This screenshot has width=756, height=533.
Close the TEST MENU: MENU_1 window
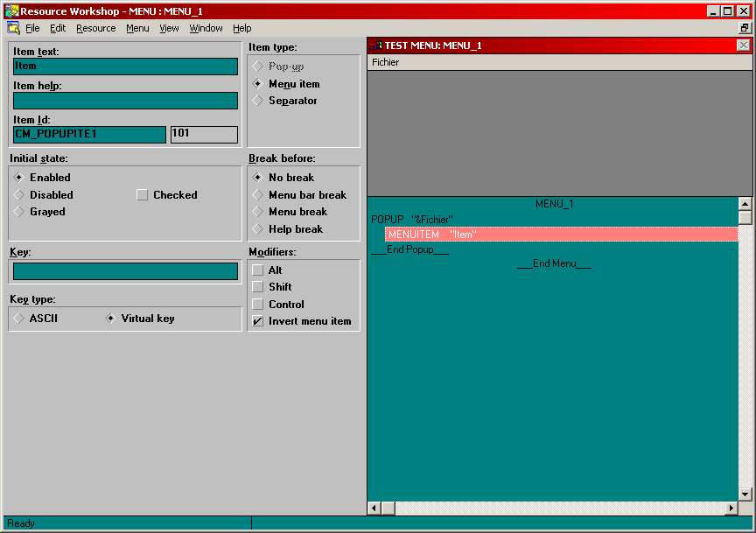click(743, 46)
